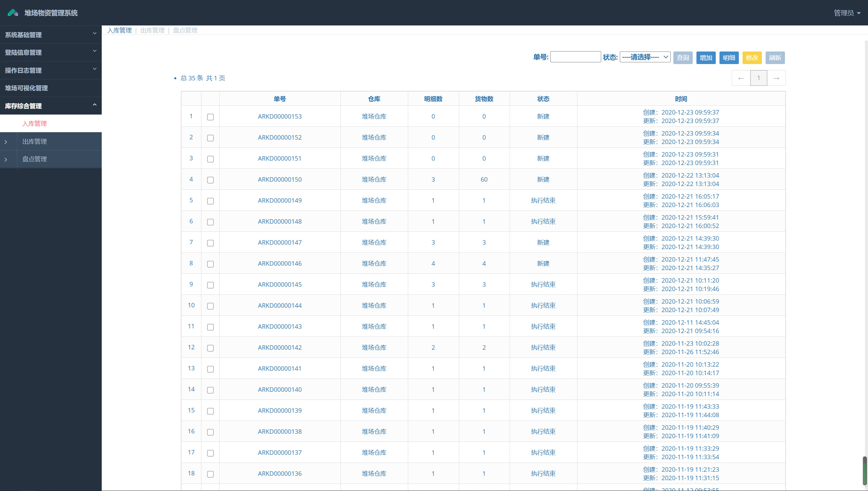The width and height of the screenshot is (868, 491).
Task: Click the 修改 (Edit) icon button
Action: 752,58
